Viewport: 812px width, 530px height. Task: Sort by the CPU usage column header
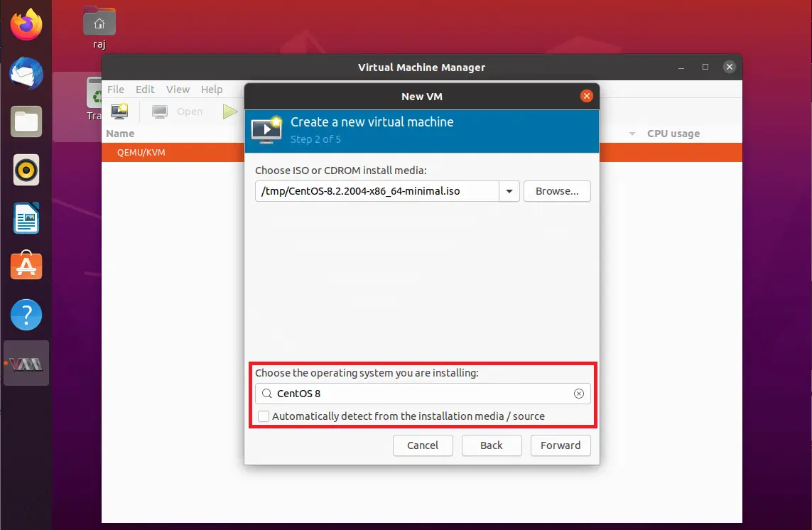point(673,134)
